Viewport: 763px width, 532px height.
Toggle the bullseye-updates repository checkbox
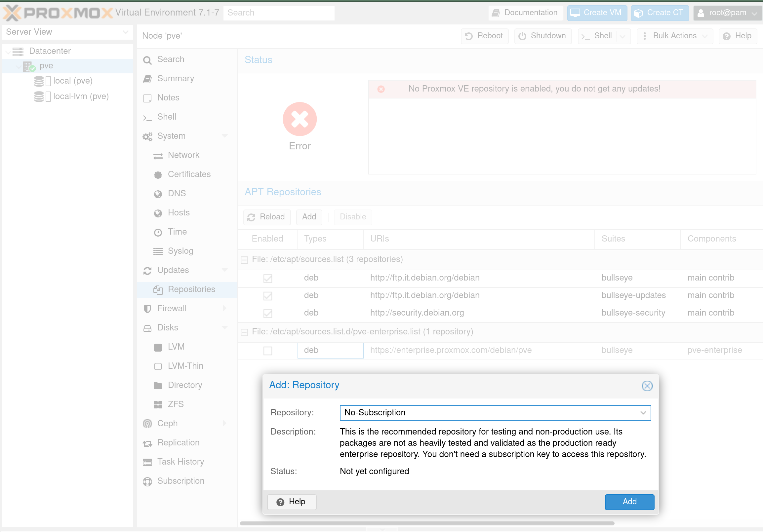(267, 295)
